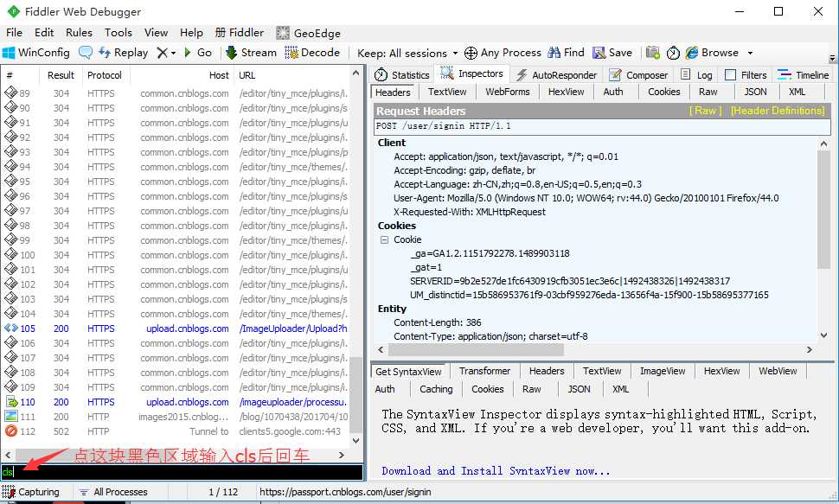
Task: Switch to the Statistics tab
Action: (x=402, y=75)
